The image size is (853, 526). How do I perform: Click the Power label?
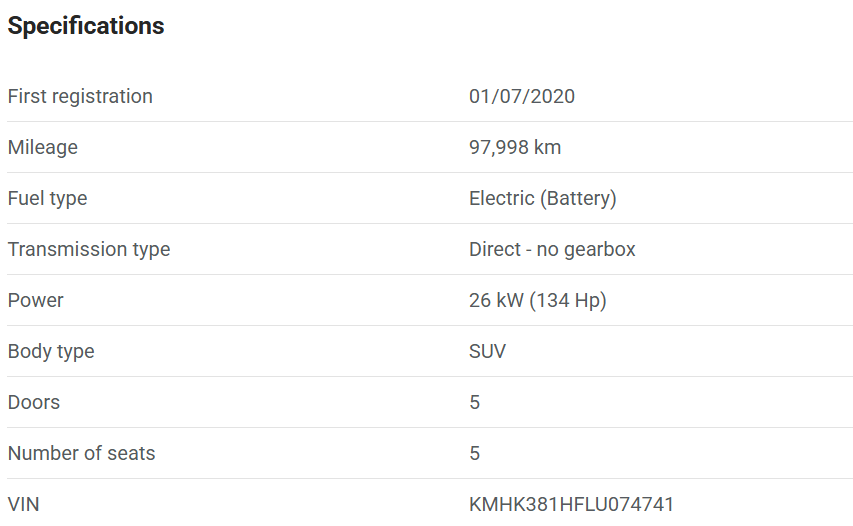[36, 301]
